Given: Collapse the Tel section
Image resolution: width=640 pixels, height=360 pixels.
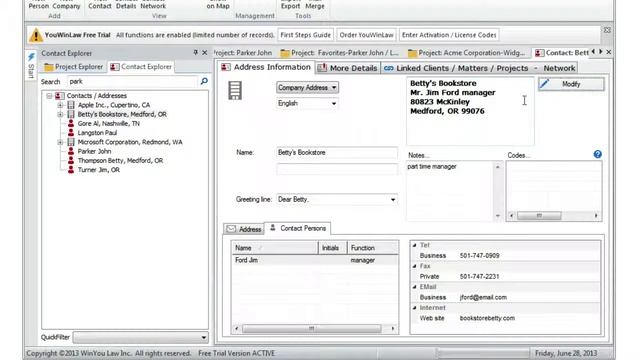Looking at the screenshot, I should point(415,245).
